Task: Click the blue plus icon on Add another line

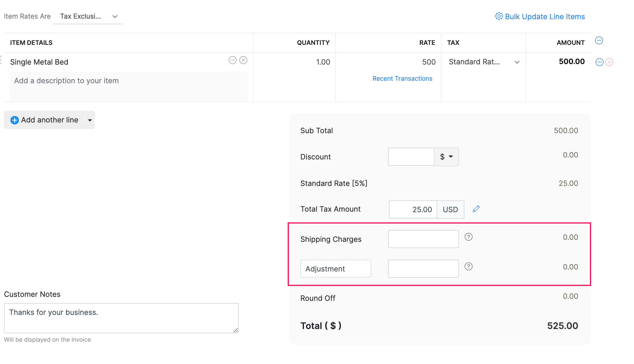Action: click(x=14, y=120)
